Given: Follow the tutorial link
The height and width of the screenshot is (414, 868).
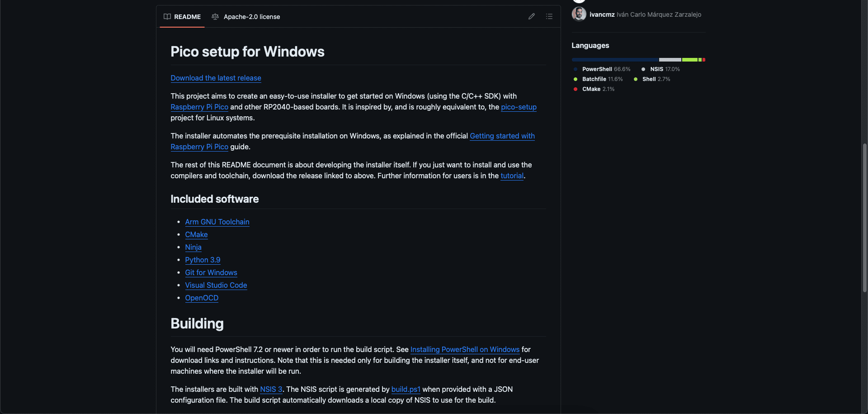Looking at the screenshot, I should 512,176.
